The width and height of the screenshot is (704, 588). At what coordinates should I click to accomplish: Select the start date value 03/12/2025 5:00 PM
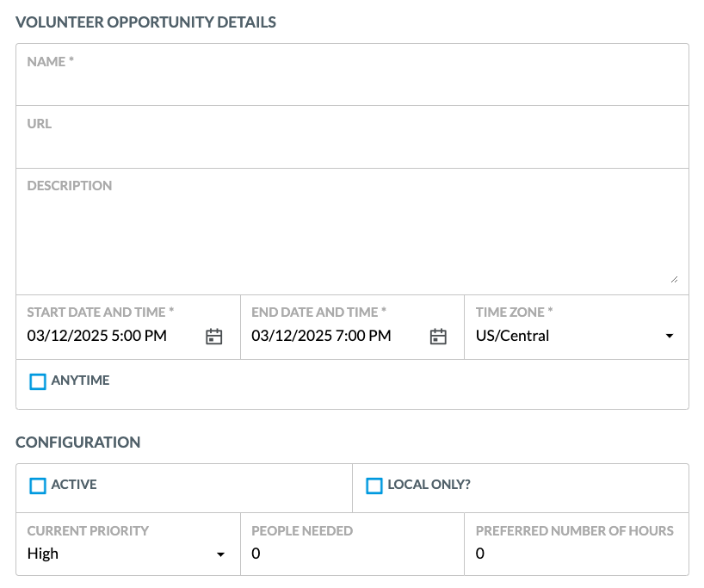pos(97,336)
